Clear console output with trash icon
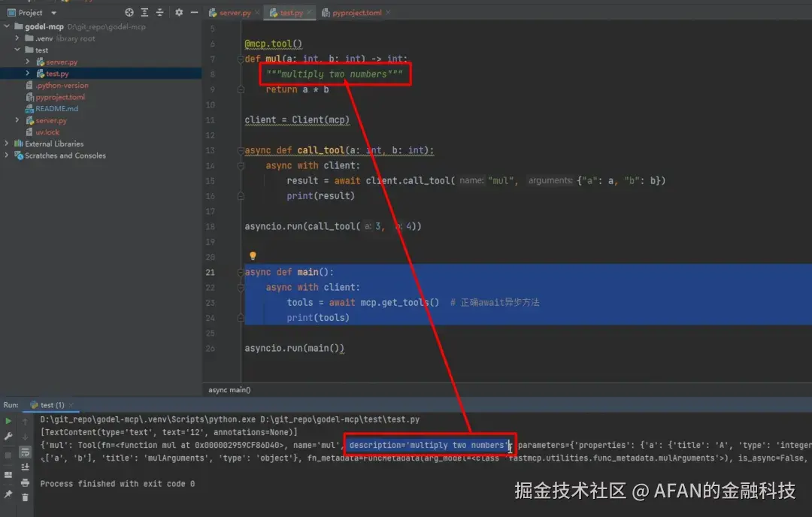Image resolution: width=812 pixels, height=517 pixels. tap(25, 497)
